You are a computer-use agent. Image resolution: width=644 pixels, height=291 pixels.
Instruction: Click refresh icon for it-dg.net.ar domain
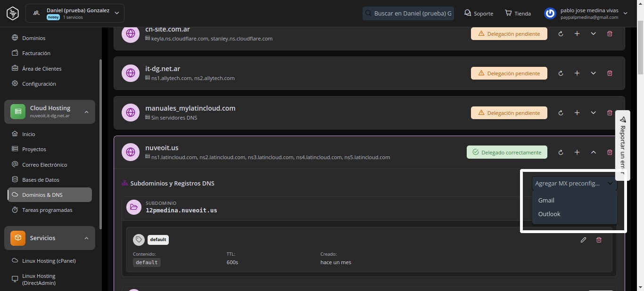[561, 73]
